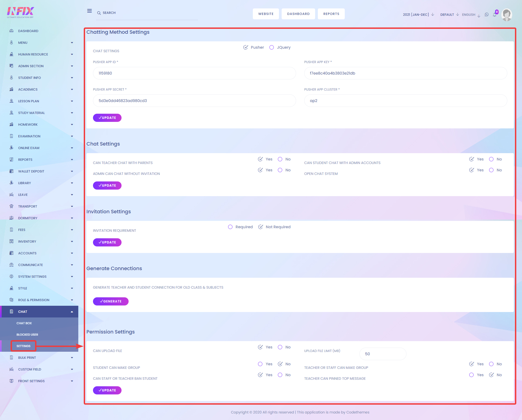Set Open Chat System to No
This screenshot has height=420, width=522.
[491, 170]
